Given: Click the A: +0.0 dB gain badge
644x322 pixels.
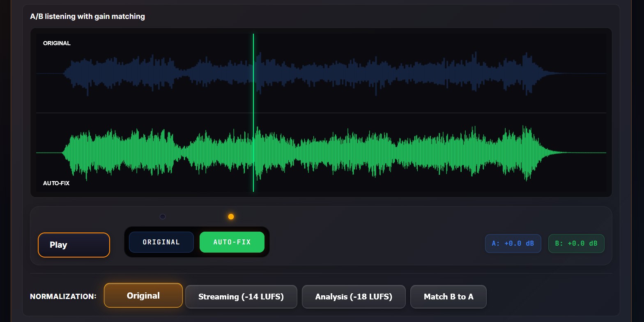Looking at the screenshot, I should 513,244.
